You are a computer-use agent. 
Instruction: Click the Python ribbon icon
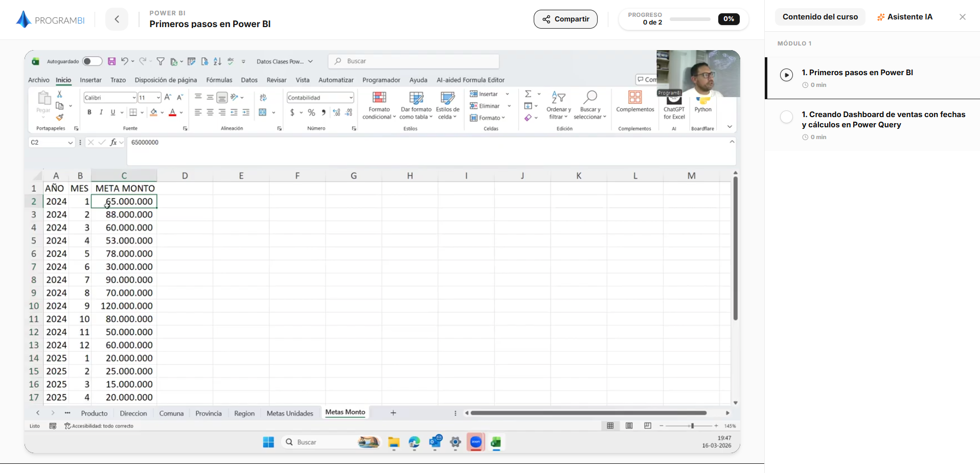pos(703,101)
